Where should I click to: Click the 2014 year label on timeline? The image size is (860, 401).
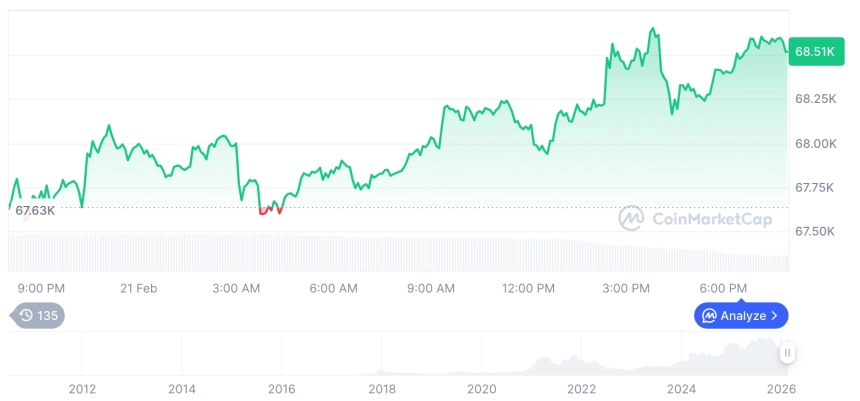pos(182,389)
